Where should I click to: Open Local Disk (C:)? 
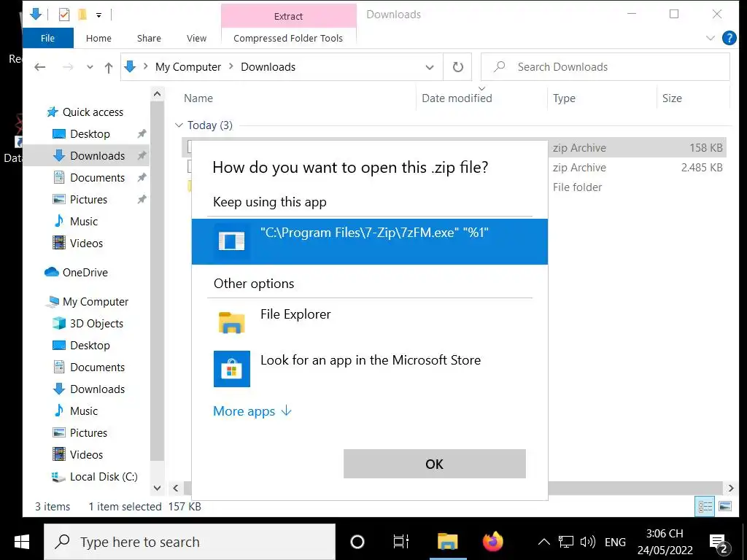click(104, 477)
